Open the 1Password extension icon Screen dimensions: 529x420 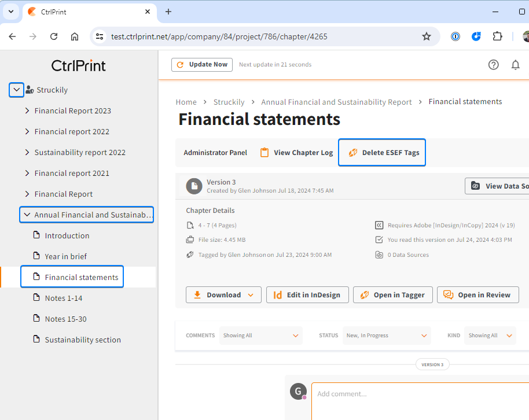(x=455, y=36)
